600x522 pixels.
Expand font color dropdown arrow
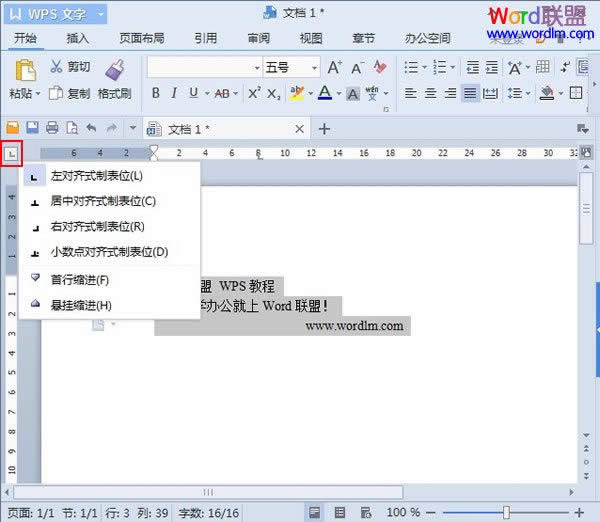coord(339,93)
